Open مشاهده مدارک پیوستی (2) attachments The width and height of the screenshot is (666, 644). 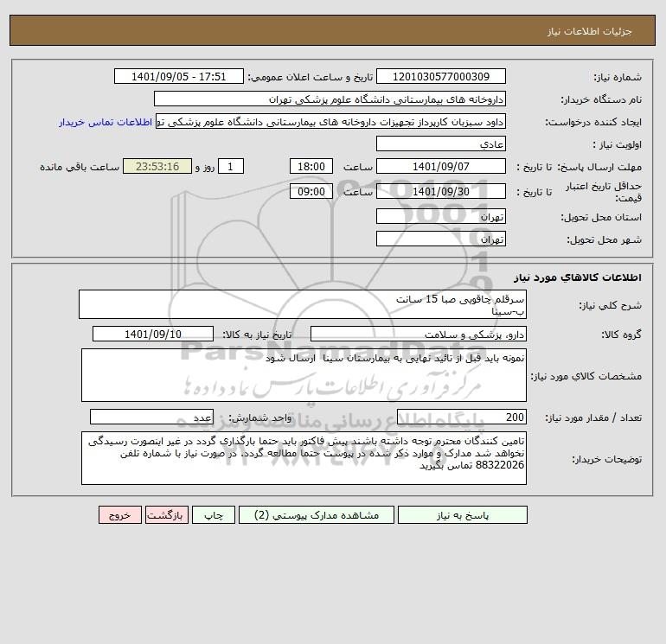317,515
